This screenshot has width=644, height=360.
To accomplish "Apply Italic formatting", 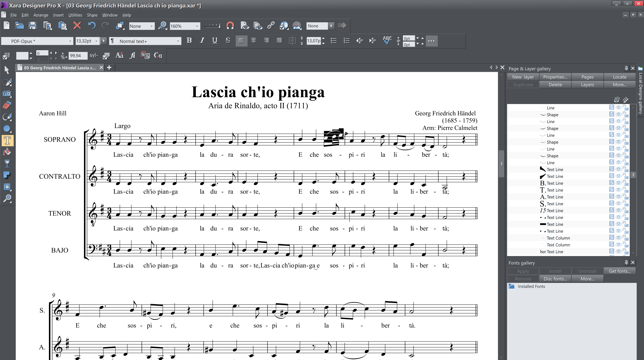I will [202, 40].
